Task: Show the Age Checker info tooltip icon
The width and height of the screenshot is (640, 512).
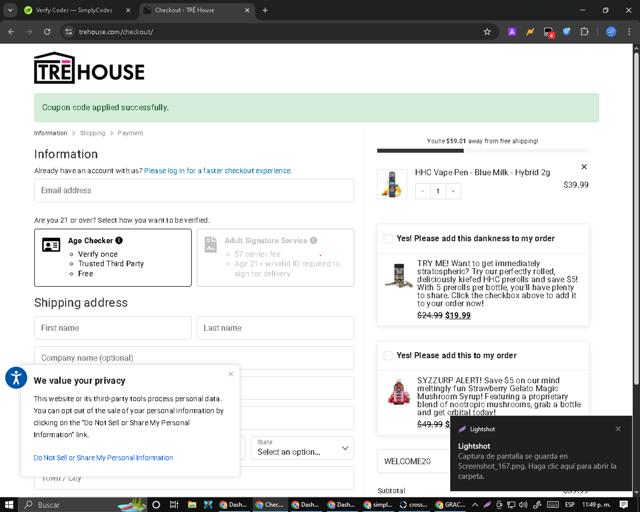Action: click(119, 240)
